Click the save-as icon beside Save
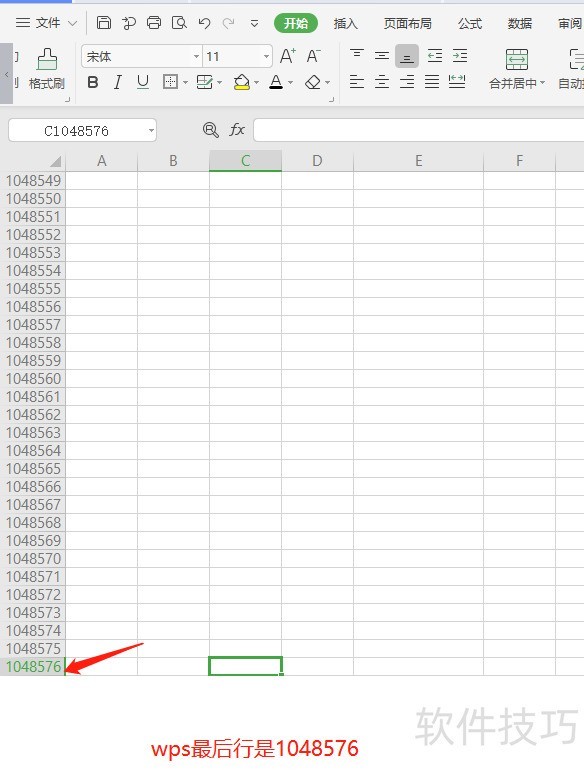584x770 pixels. point(129,23)
